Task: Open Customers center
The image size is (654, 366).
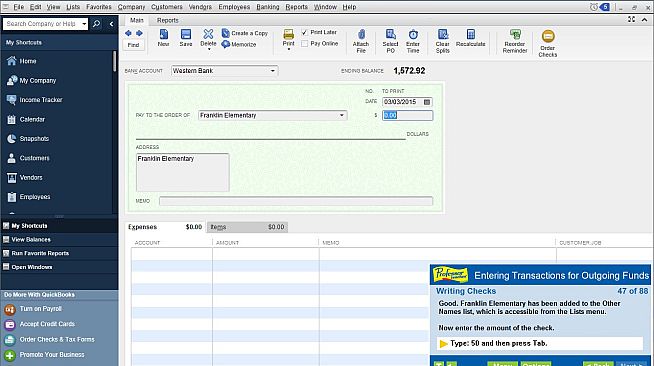Action: click(x=28, y=158)
